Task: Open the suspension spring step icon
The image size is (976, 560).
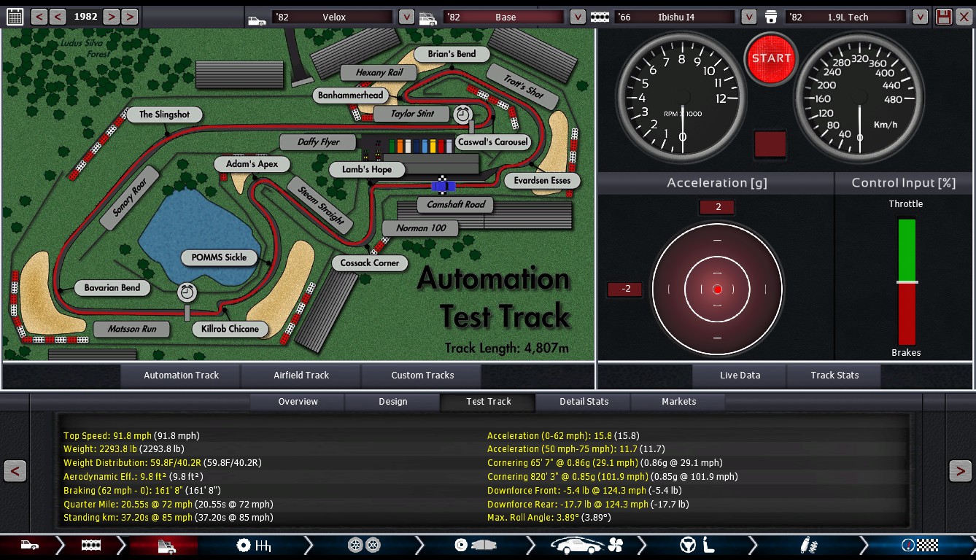Action: coord(807,545)
